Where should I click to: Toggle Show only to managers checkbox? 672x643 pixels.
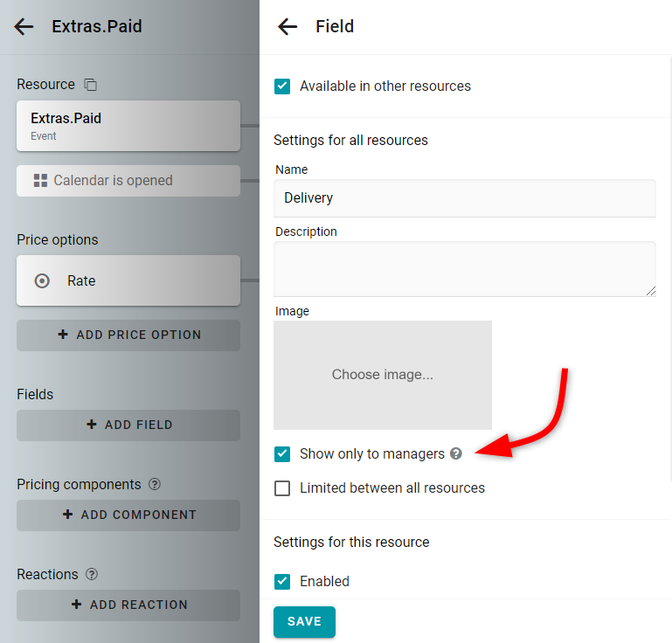[282, 453]
